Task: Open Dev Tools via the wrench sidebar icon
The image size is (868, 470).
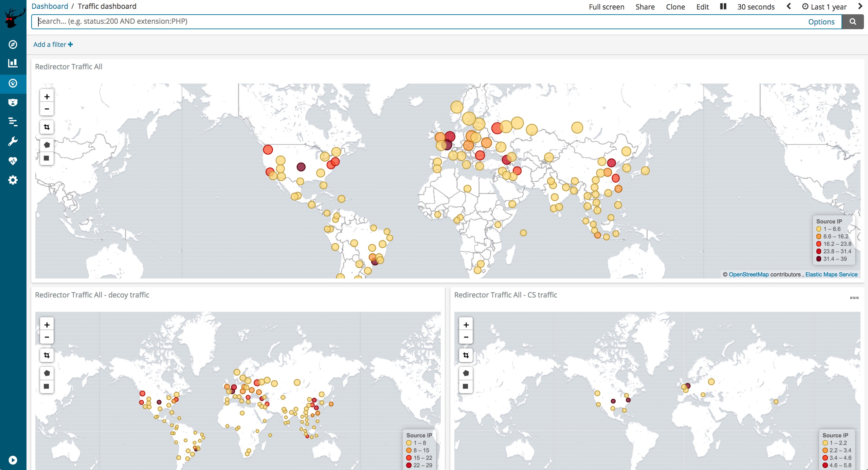Action: [x=13, y=141]
